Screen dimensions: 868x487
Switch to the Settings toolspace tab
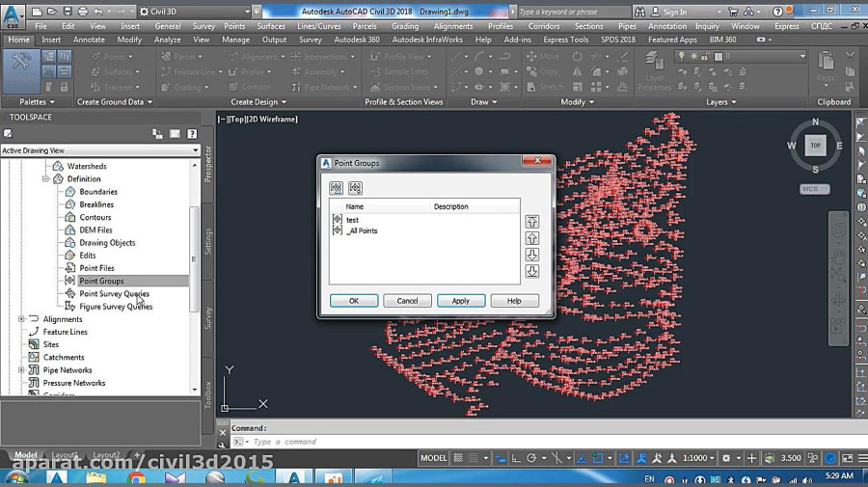[208, 241]
